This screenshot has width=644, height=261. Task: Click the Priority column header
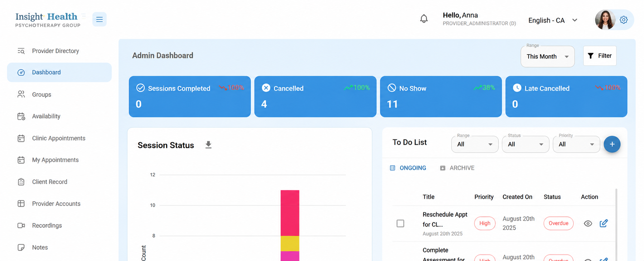click(484, 197)
